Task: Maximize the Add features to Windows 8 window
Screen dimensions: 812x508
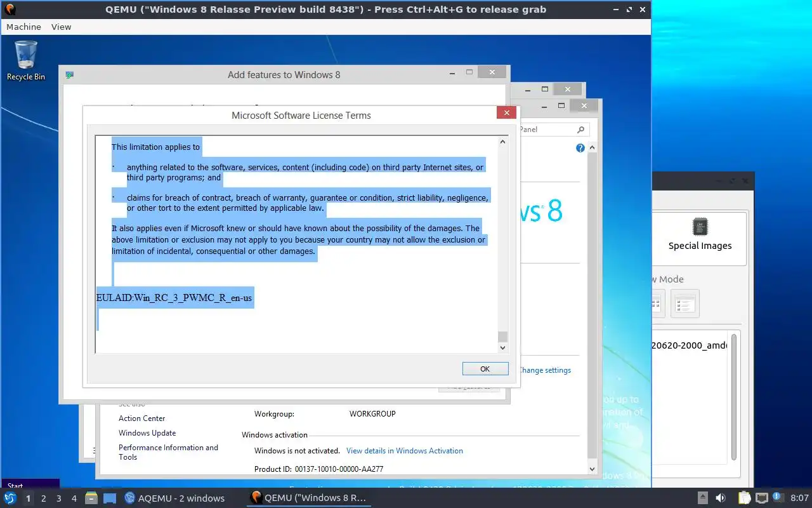Action: [469, 72]
